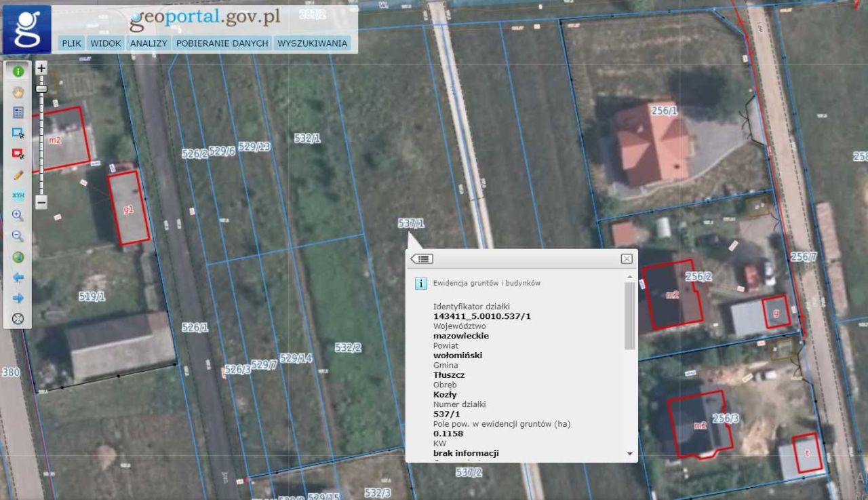
Task: Click plus button on zoom slider
Action: (41, 68)
